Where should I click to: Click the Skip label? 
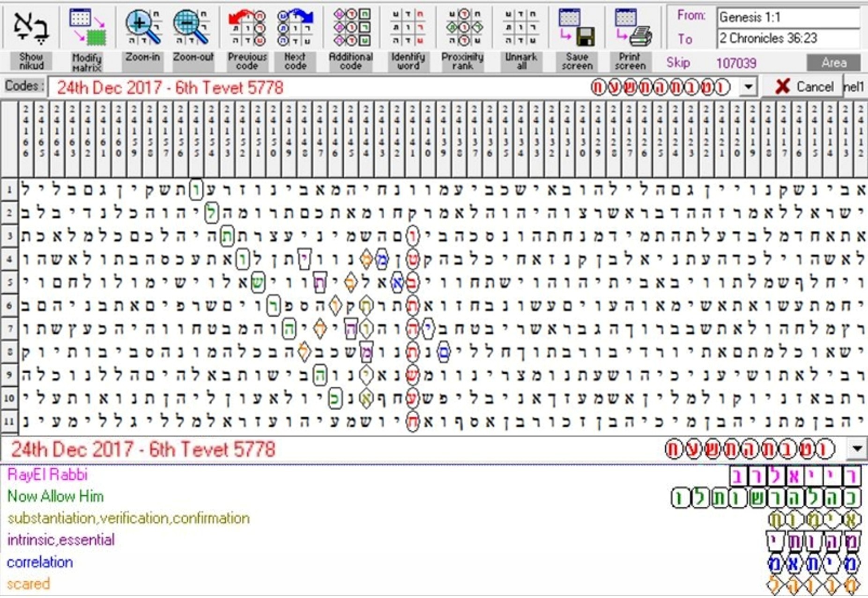point(678,63)
